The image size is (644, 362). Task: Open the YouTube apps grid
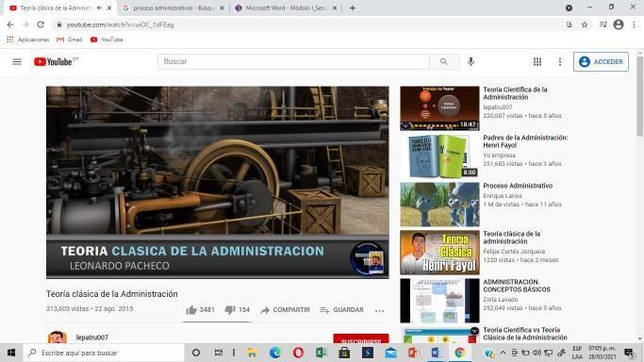(537, 61)
